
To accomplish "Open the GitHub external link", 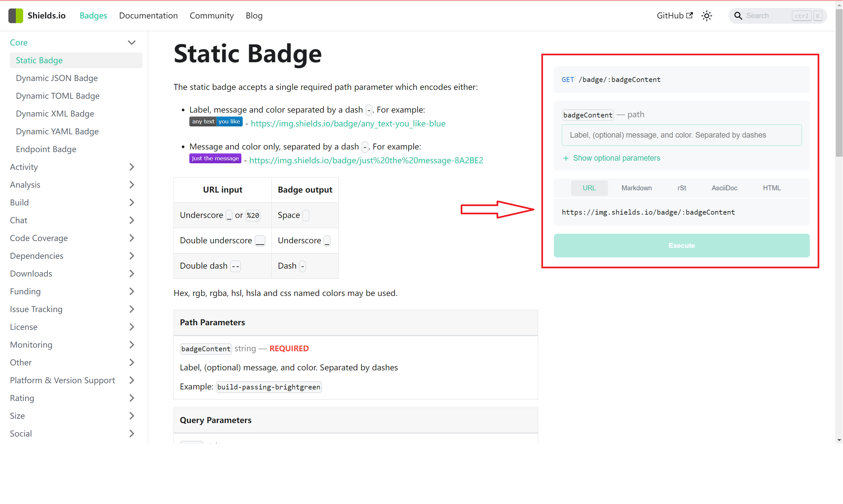I will pos(674,15).
